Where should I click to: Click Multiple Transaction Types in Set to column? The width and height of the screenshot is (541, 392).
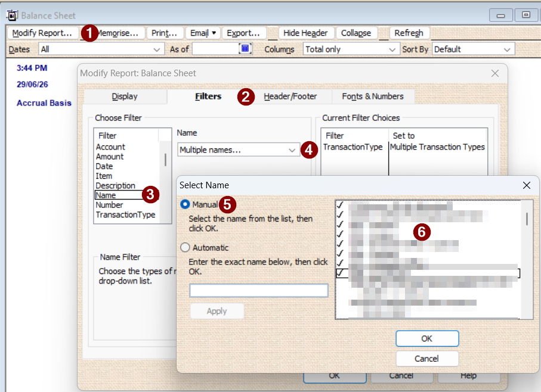click(x=437, y=147)
